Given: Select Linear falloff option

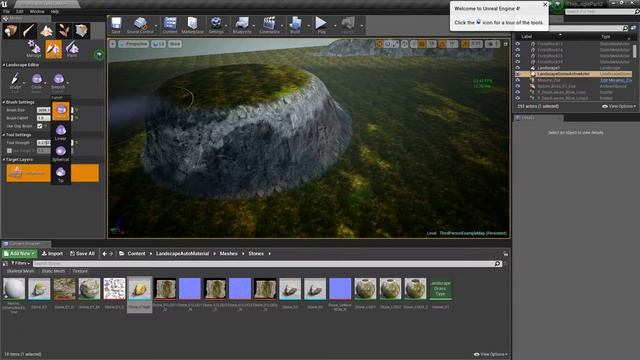Looking at the screenshot, I should [x=60, y=132].
